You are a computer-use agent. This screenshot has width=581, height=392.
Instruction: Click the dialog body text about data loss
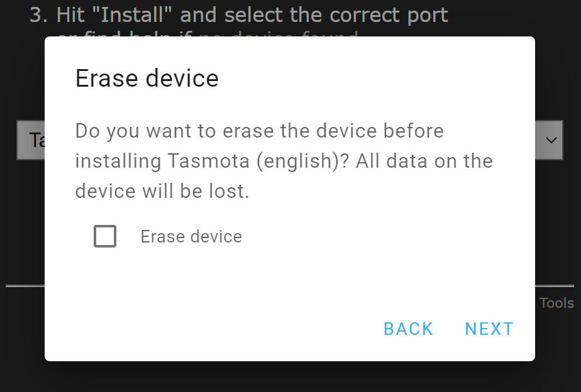(x=283, y=160)
